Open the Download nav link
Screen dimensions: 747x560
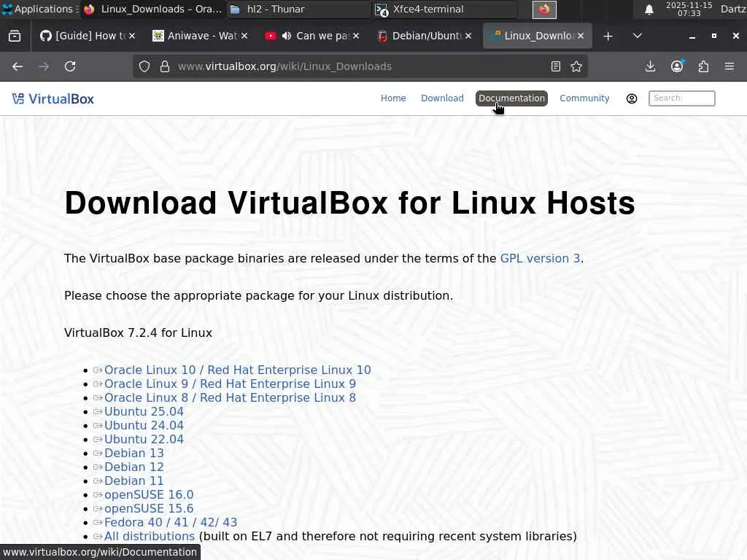442,98
